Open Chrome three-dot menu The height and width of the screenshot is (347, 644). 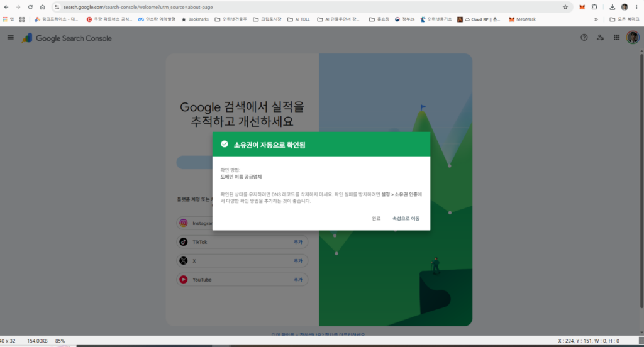[636, 7]
